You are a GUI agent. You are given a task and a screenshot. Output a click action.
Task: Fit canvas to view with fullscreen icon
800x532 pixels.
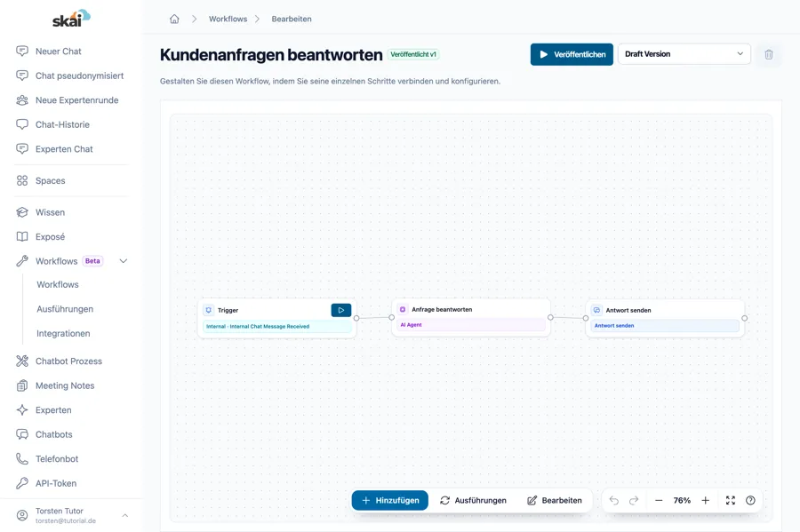point(731,500)
